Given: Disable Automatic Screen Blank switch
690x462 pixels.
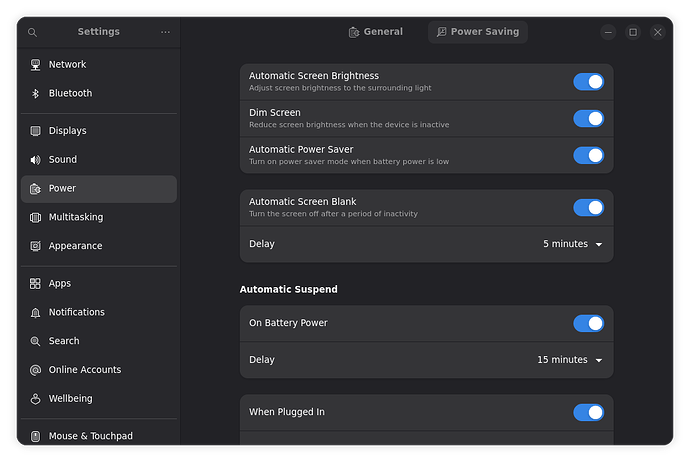Looking at the screenshot, I should [x=588, y=208].
